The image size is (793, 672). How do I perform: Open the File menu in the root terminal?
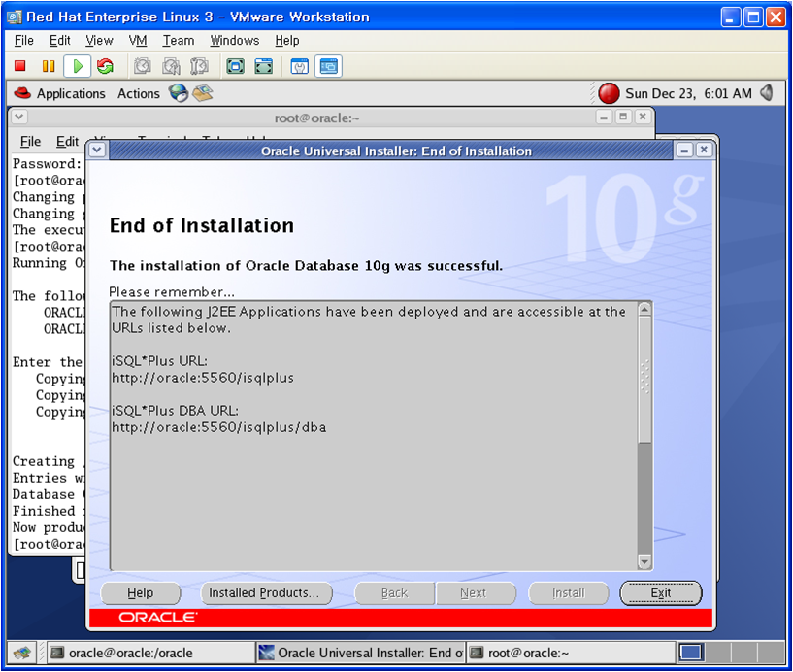[x=30, y=142]
